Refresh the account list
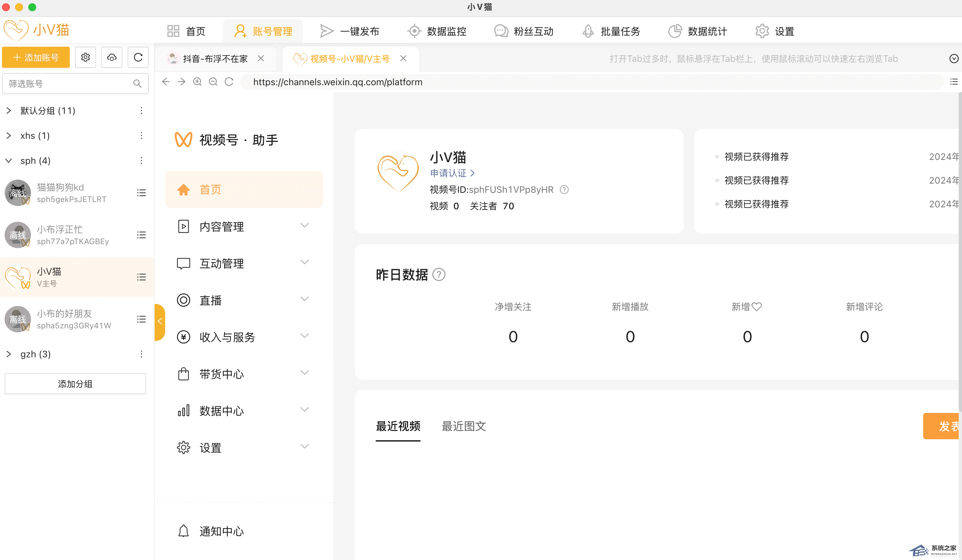962x560 pixels. pyautogui.click(x=138, y=57)
